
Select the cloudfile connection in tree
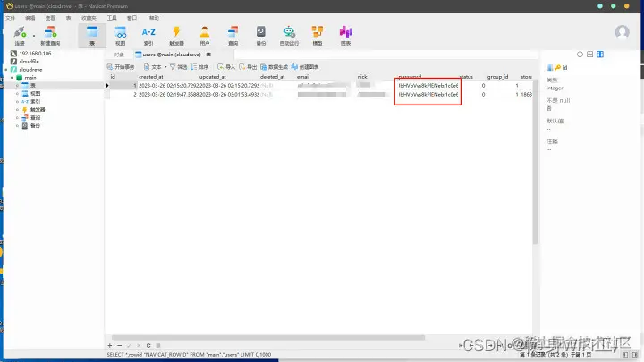25,62
